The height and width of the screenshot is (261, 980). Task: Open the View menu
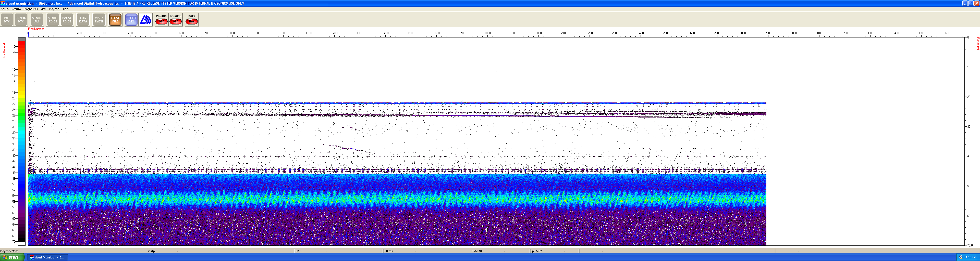[x=43, y=9]
